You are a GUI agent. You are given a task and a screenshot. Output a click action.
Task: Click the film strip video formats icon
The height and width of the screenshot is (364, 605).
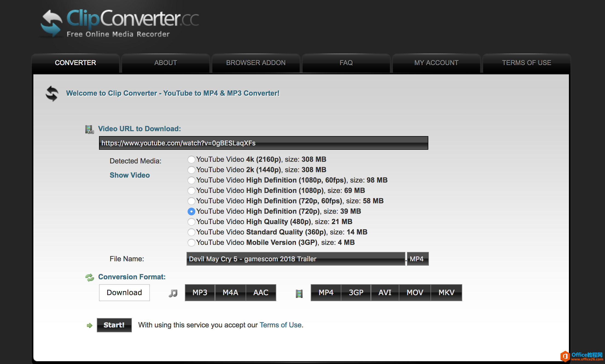point(299,293)
